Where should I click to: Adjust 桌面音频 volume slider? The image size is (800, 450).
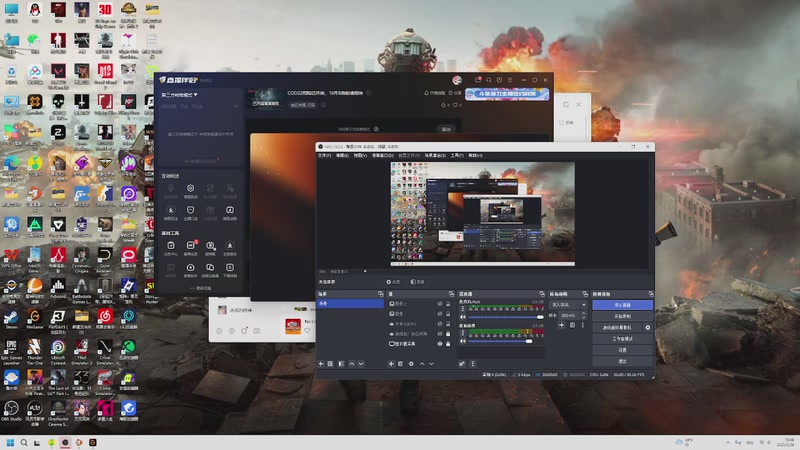pos(506,341)
